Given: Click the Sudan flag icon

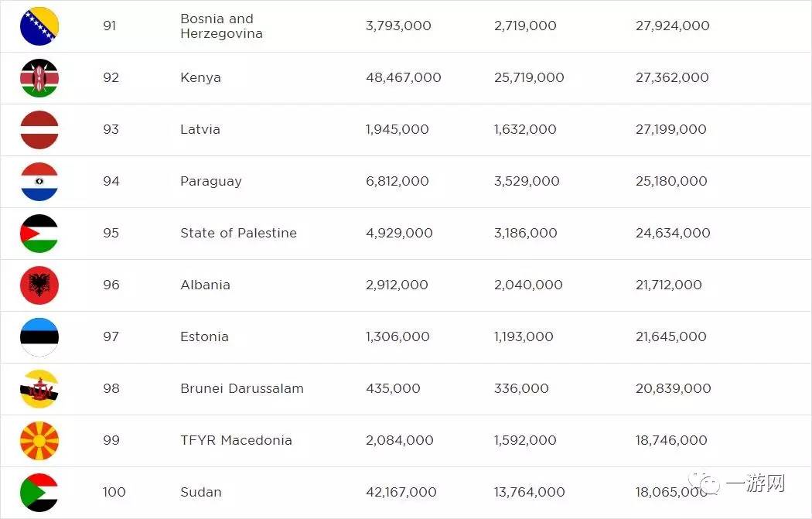Looking at the screenshot, I should pyautogui.click(x=39, y=493).
